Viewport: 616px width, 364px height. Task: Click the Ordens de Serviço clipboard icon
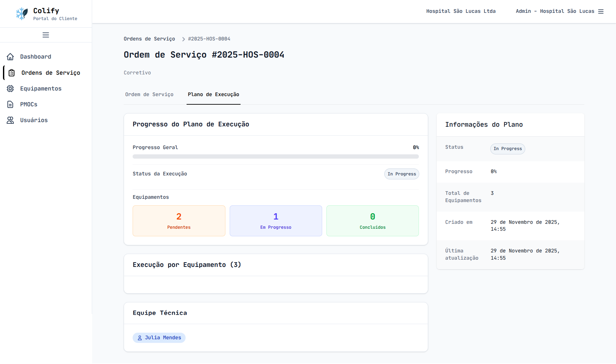pyautogui.click(x=12, y=73)
